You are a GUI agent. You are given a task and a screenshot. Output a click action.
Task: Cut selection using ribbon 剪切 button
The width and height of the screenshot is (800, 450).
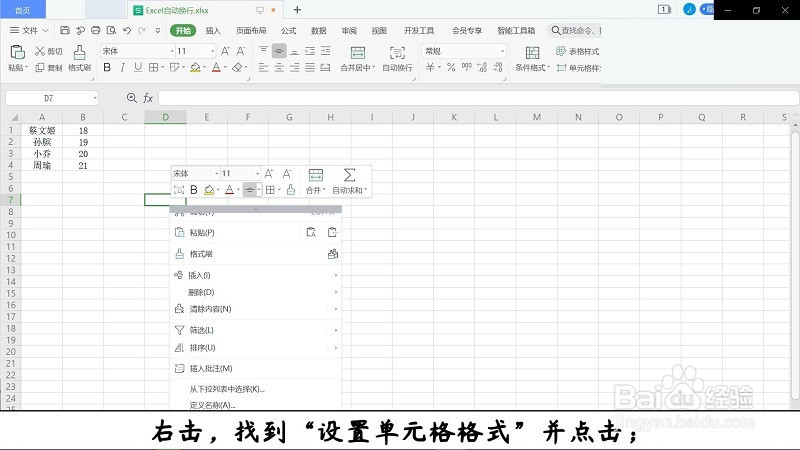[48, 51]
